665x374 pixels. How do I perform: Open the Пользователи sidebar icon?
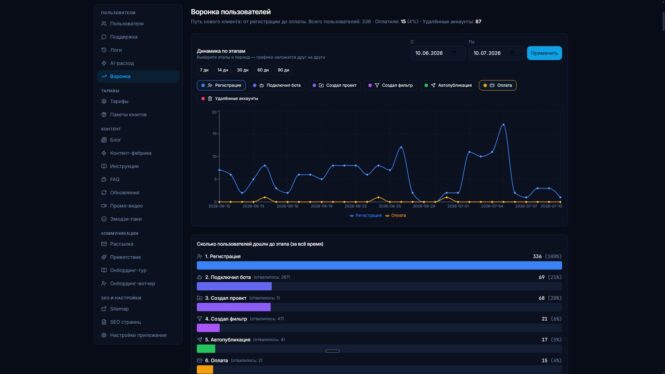tap(104, 24)
